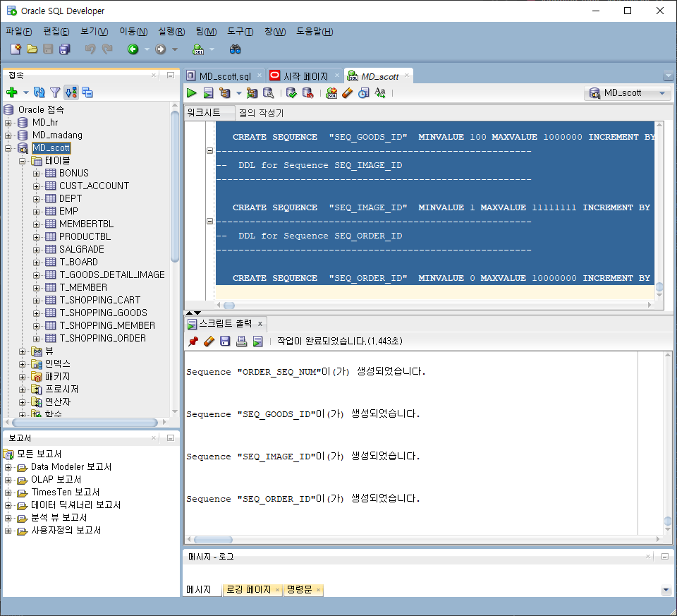
Task: Select the EMP table
Action: (68, 211)
